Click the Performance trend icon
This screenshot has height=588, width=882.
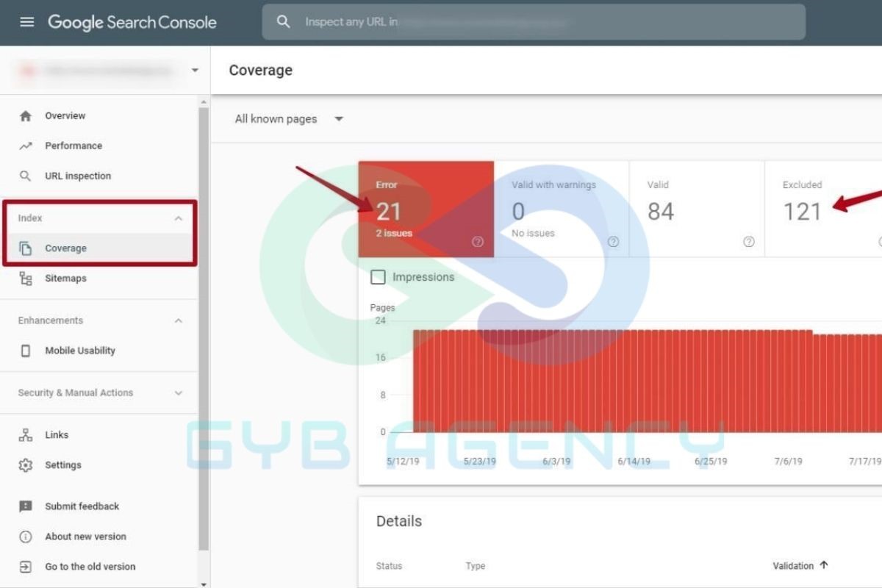point(26,146)
